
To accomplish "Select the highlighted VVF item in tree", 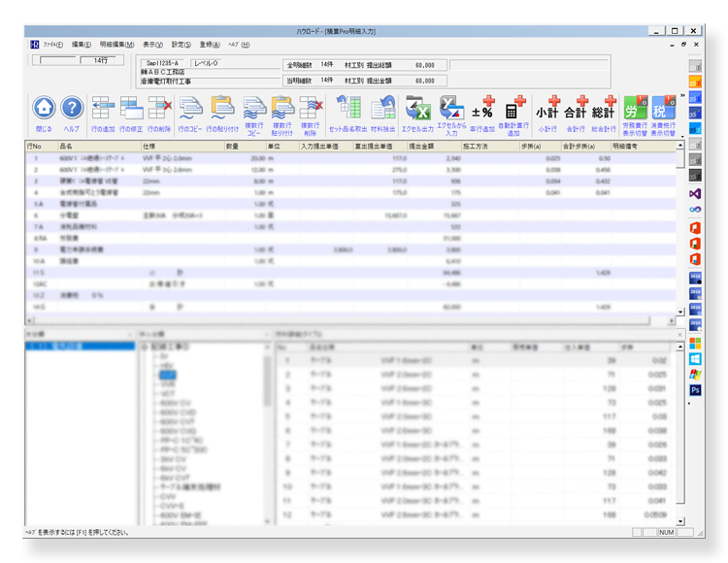I will 168,374.
